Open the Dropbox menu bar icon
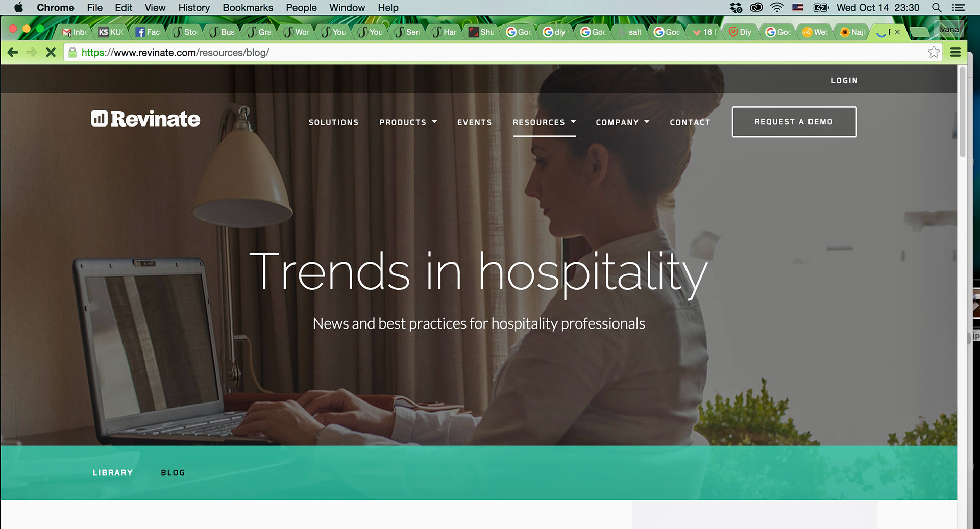This screenshot has width=980, height=529. [736, 8]
